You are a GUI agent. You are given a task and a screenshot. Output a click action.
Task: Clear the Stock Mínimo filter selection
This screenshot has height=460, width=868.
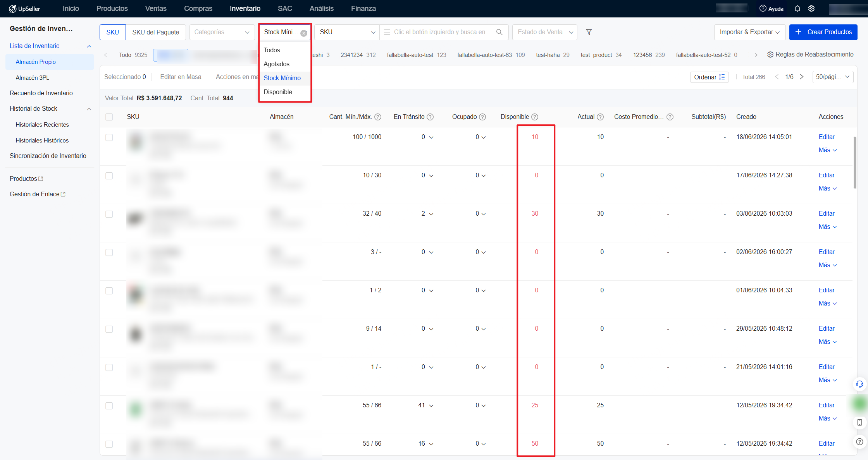tap(304, 33)
